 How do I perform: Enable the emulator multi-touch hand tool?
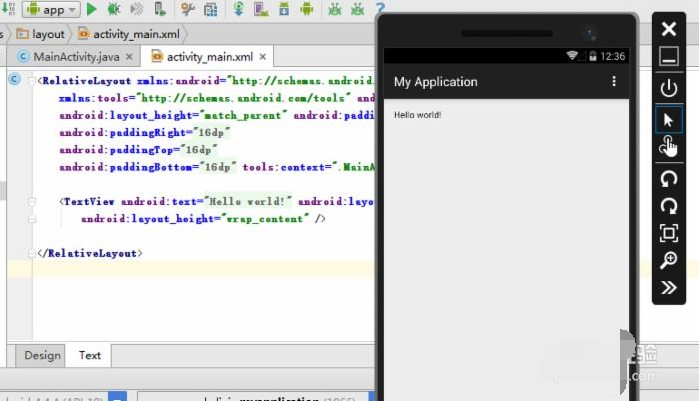coord(668,148)
